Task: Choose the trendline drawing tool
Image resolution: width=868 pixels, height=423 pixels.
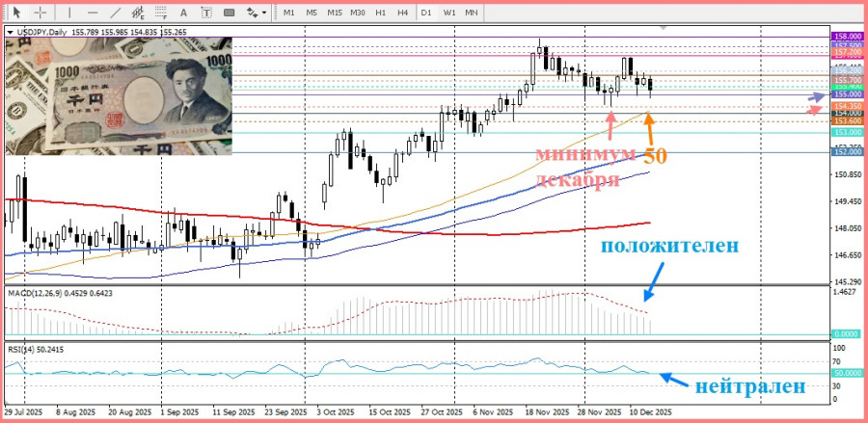Action: click(x=116, y=13)
